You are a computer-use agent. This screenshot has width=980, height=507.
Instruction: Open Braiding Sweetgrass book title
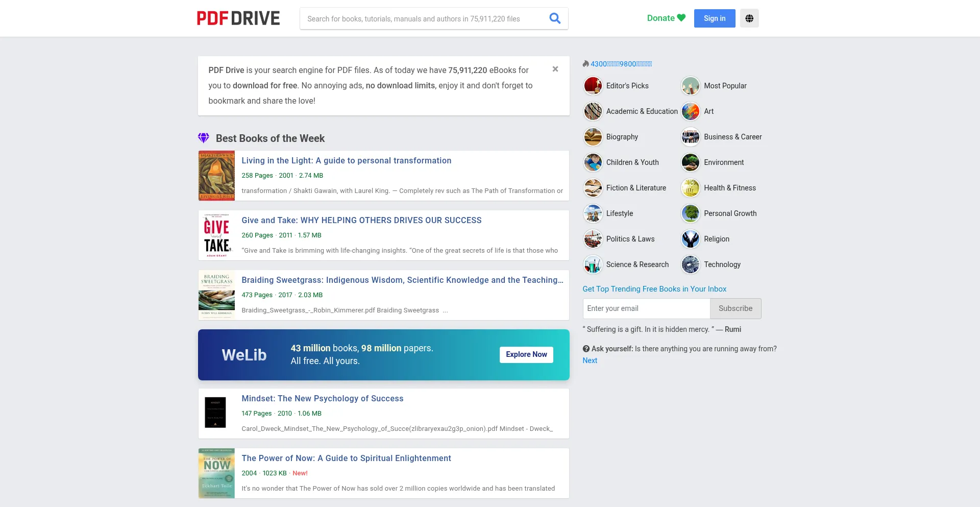tap(403, 280)
